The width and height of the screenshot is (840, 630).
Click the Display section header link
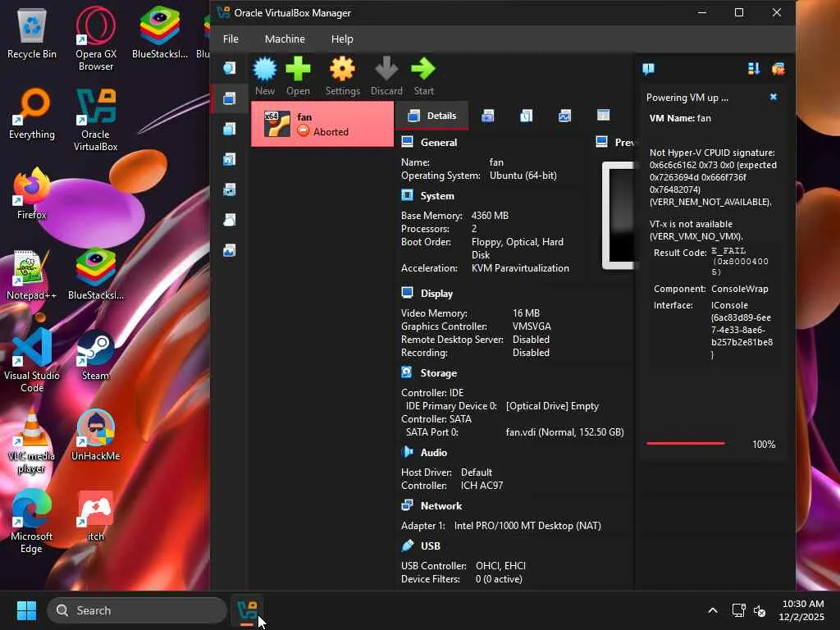click(436, 294)
